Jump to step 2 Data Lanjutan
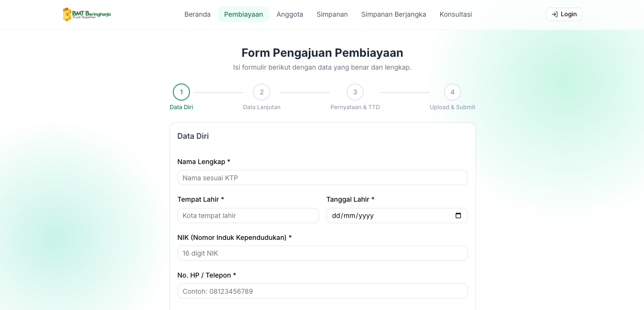Screen dimensions: 644x310 (262, 92)
